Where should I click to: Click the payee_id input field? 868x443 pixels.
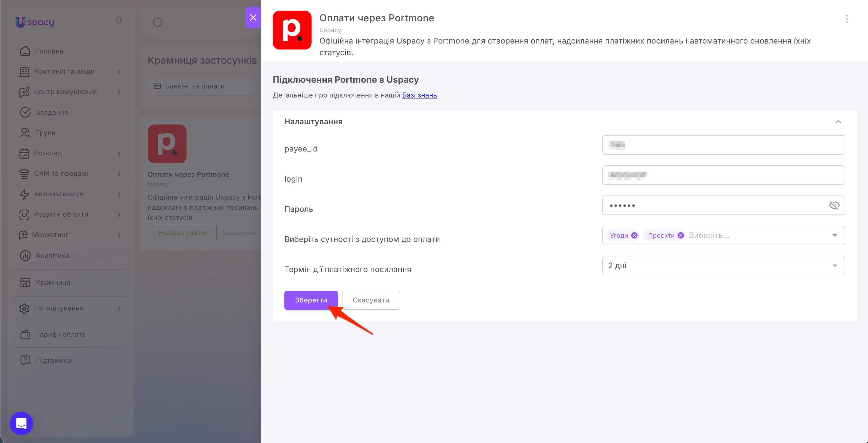tap(723, 145)
